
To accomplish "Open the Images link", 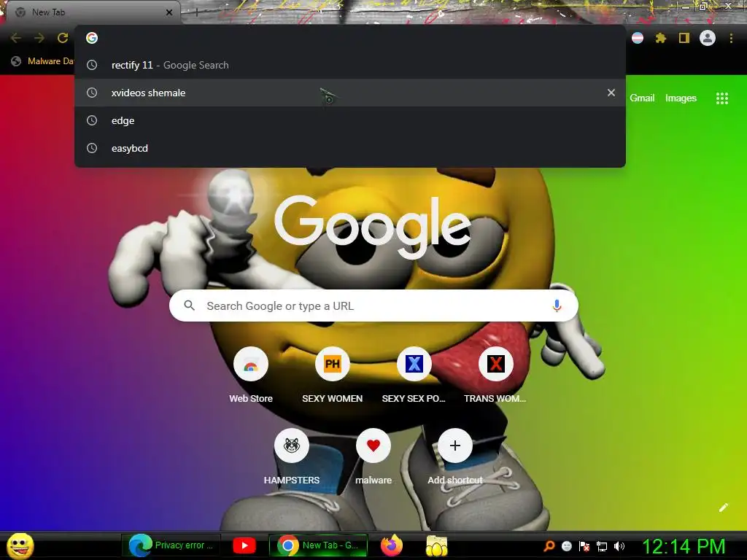I will pyautogui.click(x=681, y=98).
